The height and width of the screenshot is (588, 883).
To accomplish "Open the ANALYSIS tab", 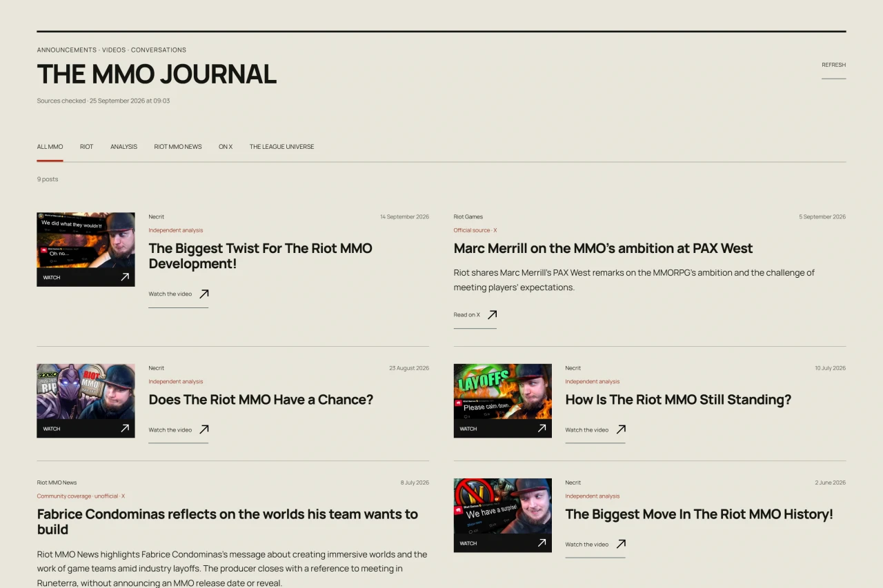I will [123, 147].
